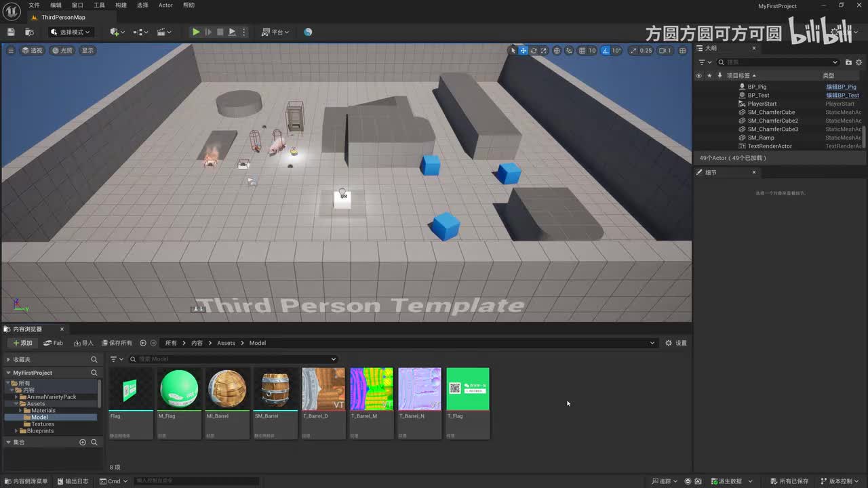Toggle scale snapping icon

[x=633, y=50]
